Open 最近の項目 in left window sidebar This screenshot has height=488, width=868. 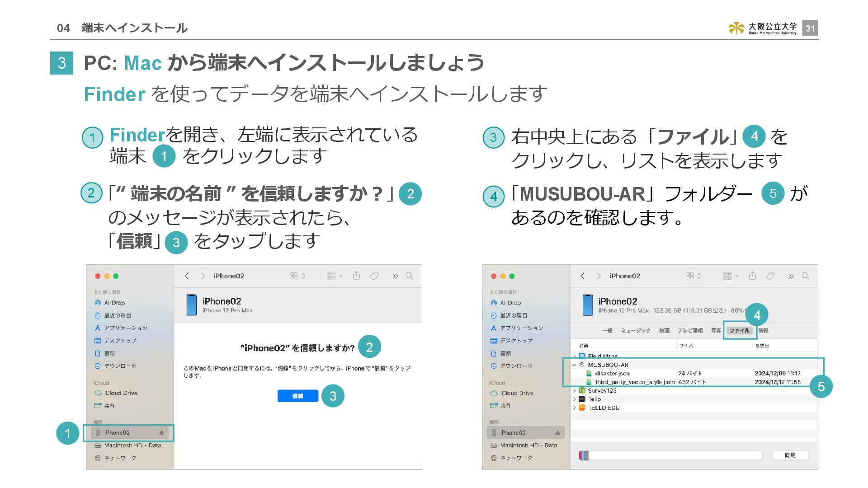[x=113, y=315]
